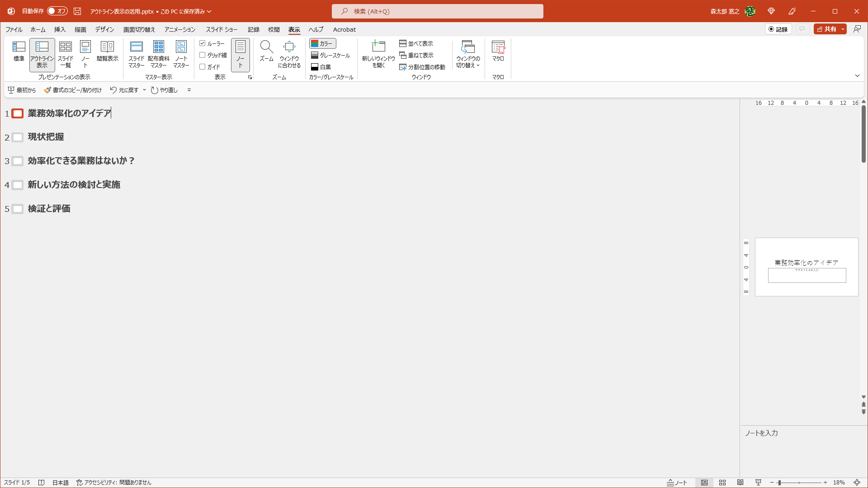
Task: Switch to 標準 (Normal) view icon
Action: (x=19, y=47)
